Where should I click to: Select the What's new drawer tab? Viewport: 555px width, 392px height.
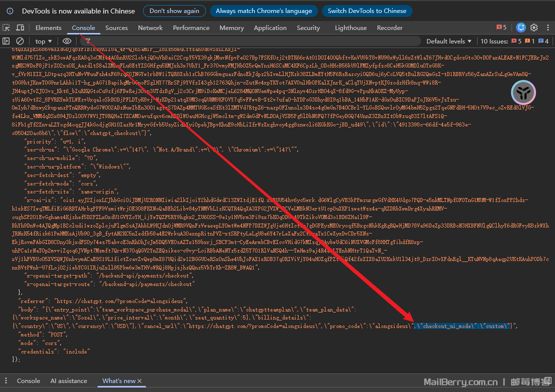coord(118,380)
